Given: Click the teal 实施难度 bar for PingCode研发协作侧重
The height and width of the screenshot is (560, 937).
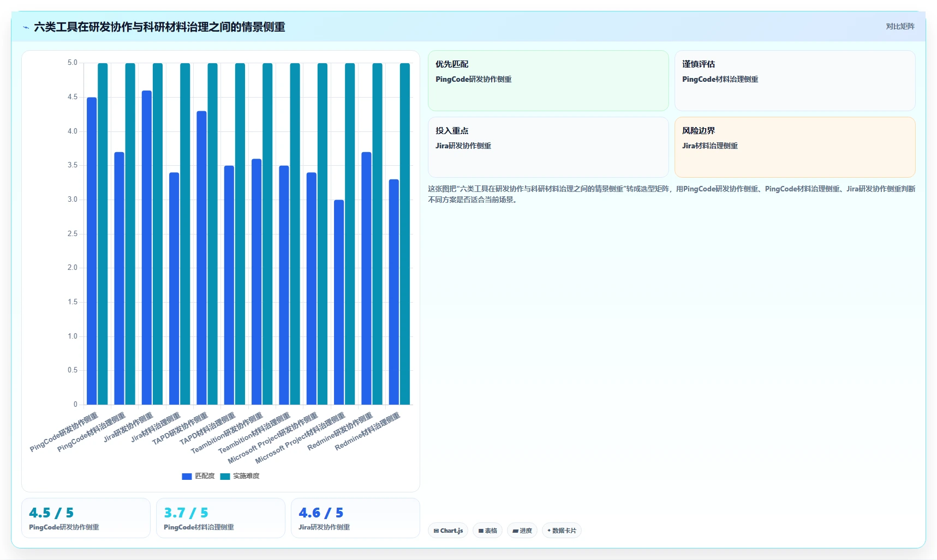Looking at the screenshot, I should [103, 234].
